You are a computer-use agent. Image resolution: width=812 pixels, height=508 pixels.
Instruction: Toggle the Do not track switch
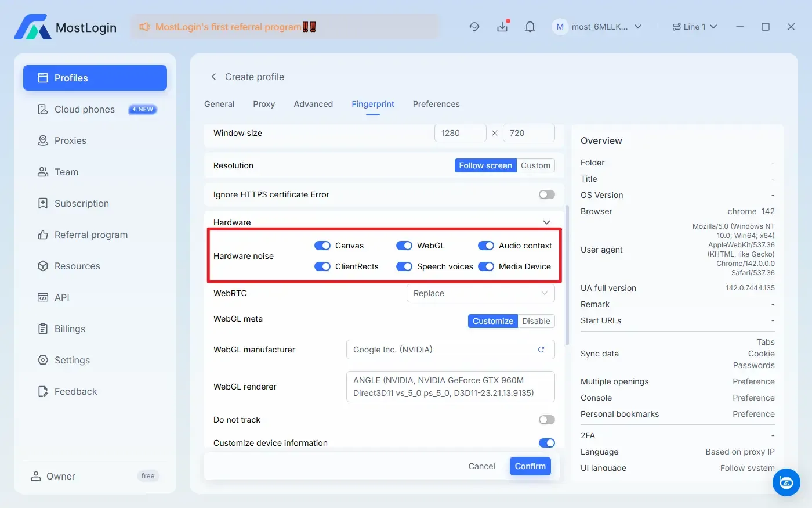click(546, 420)
